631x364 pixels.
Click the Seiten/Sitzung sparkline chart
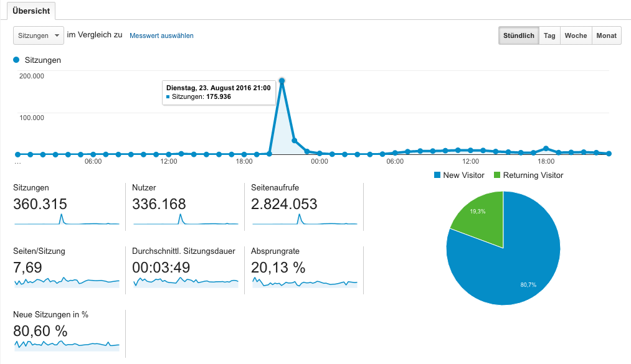point(67,282)
